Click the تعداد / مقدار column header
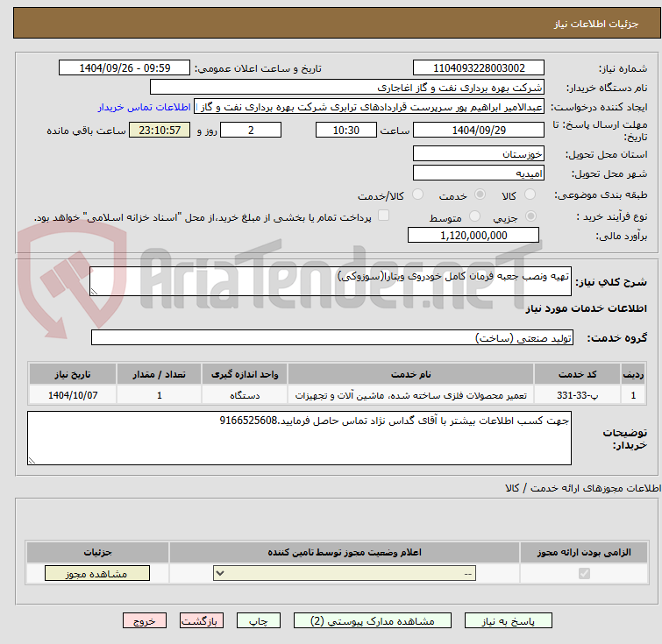The image size is (662, 644). (x=160, y=374)
